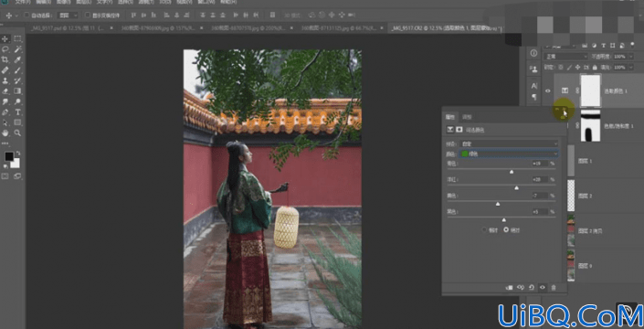644x329 pixels.
Task: Select the Magic Wand tool
Action: click(17, 49)
